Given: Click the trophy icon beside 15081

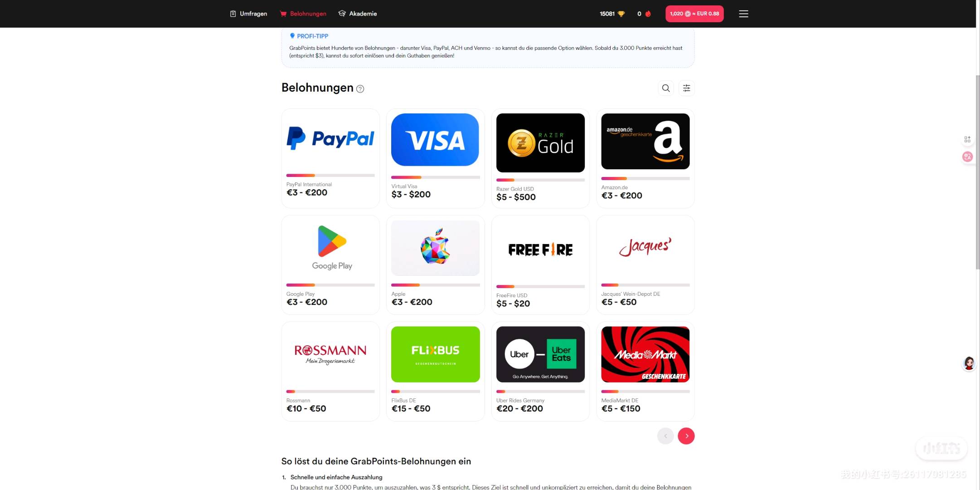Looking at the screenshot, I should coord(621,14).
